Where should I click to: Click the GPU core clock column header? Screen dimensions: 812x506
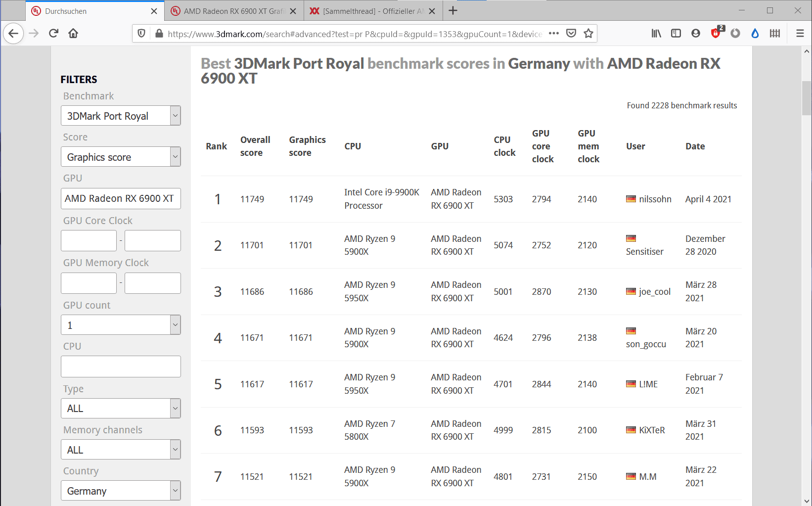pos(542,146)
